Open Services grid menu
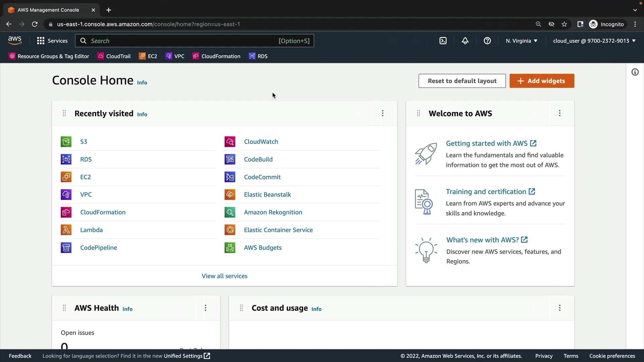 (52, 41)
